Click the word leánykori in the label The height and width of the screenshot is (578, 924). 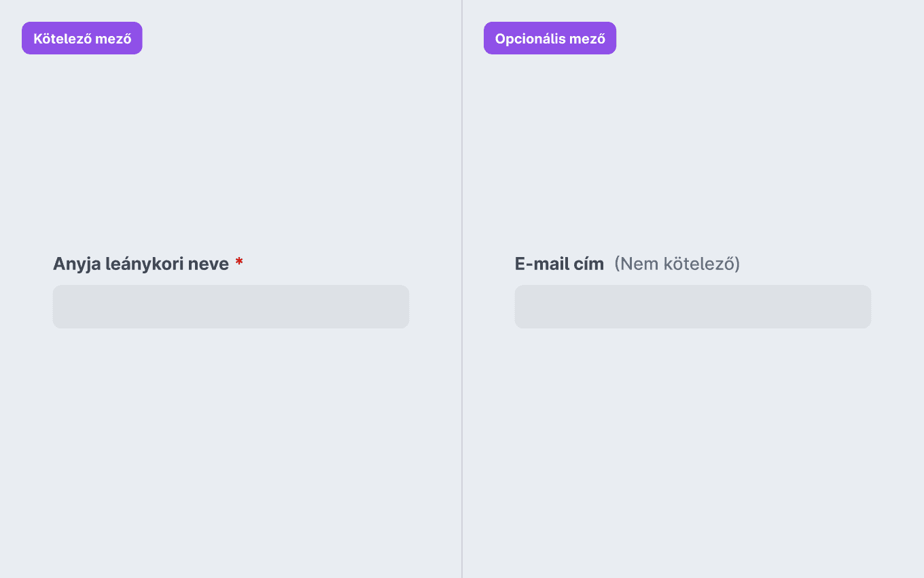click(x=141, y=264)
